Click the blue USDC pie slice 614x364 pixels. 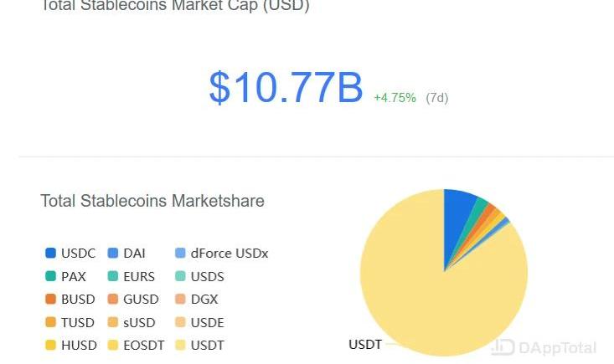(x=457, y=219)
